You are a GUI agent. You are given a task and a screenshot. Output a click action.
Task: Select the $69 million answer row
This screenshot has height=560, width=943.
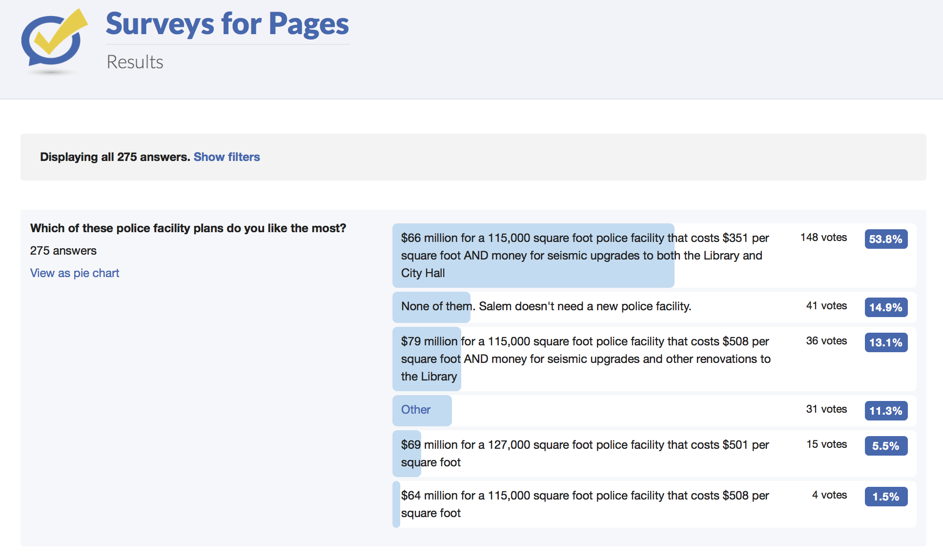584,454
